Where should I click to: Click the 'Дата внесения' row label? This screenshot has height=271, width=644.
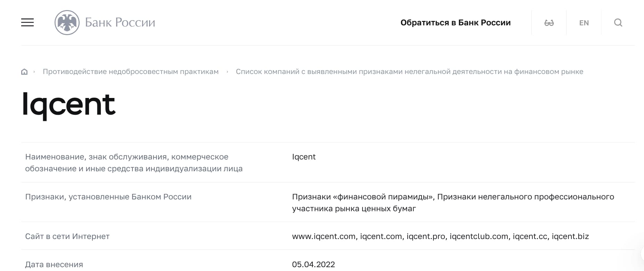(x=54, y=264)
